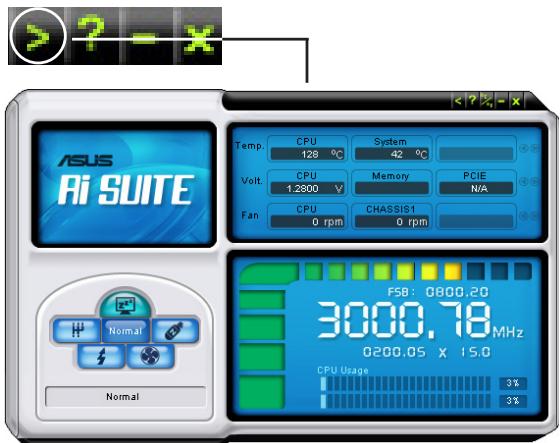560x443 pixels.
Task: Click CPU fan speed 0 rpm
Action: tap(308, 222)
